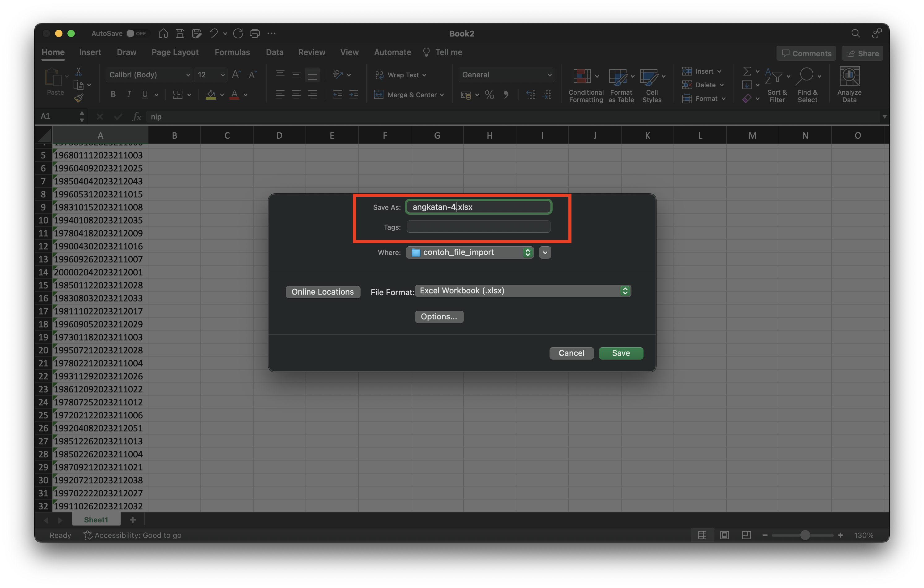This screenshot has height=588, width=924.
Task: Click the Decrease Font Size icon
Action: click(x=252, y=75)
